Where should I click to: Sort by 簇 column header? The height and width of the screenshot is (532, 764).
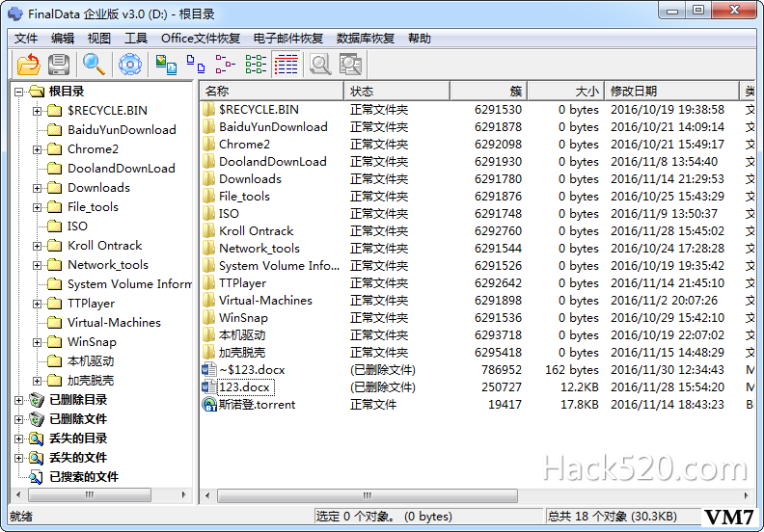tap(489, 91)
